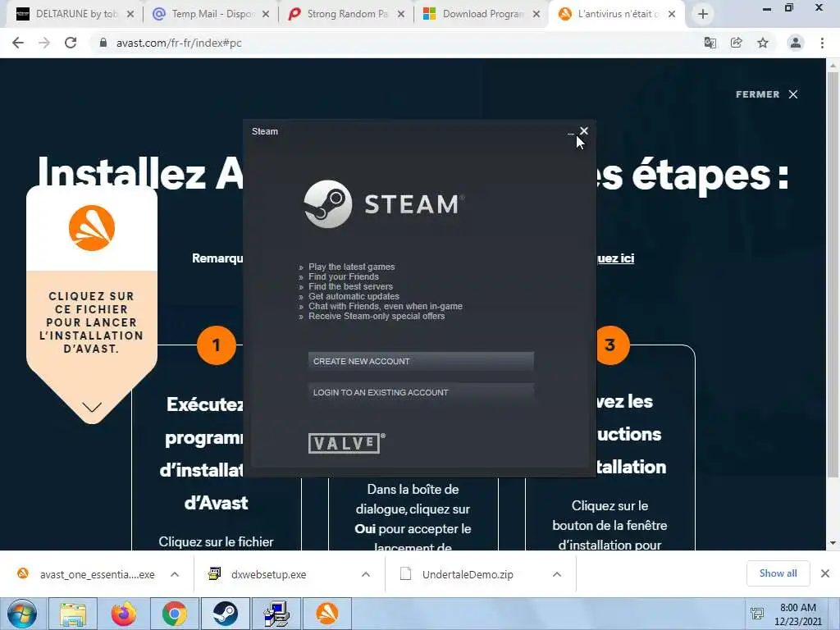The image size is (840, 630).
Task: Expand options for the dxwebsetup.exe download
Action: point(366,574)
